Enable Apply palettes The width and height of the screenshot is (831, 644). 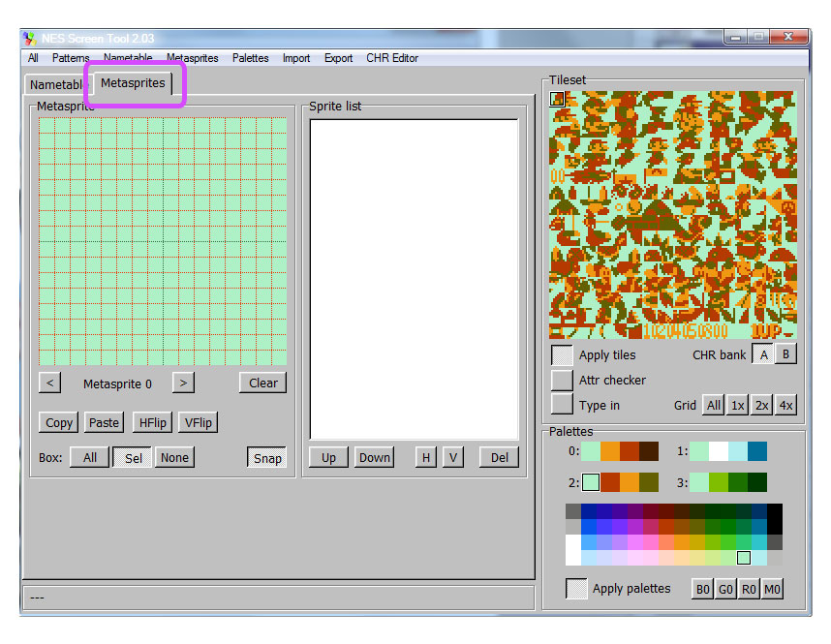(x=576, y=589)
